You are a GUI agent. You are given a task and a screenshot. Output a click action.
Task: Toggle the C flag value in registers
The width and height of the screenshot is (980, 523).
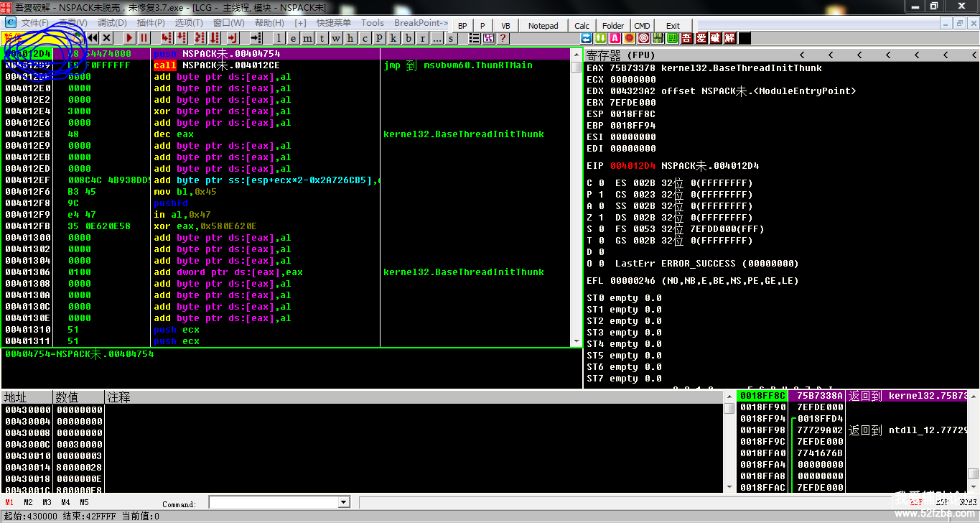coord(600,183)
